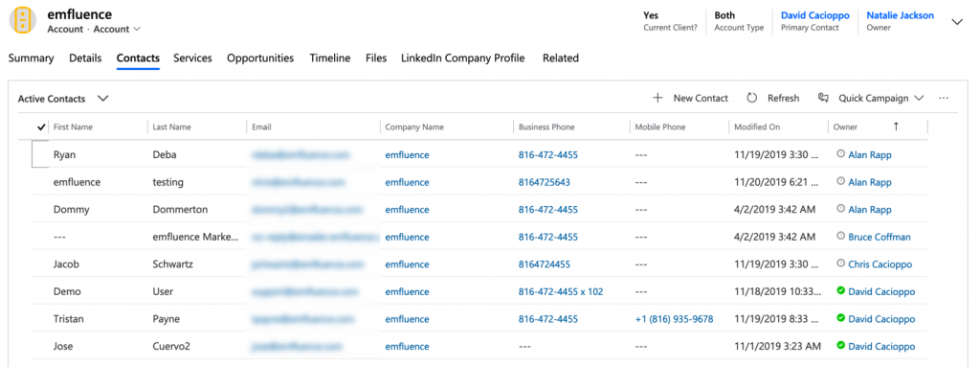Click the plus icon for New Contact

pos(657,99)
